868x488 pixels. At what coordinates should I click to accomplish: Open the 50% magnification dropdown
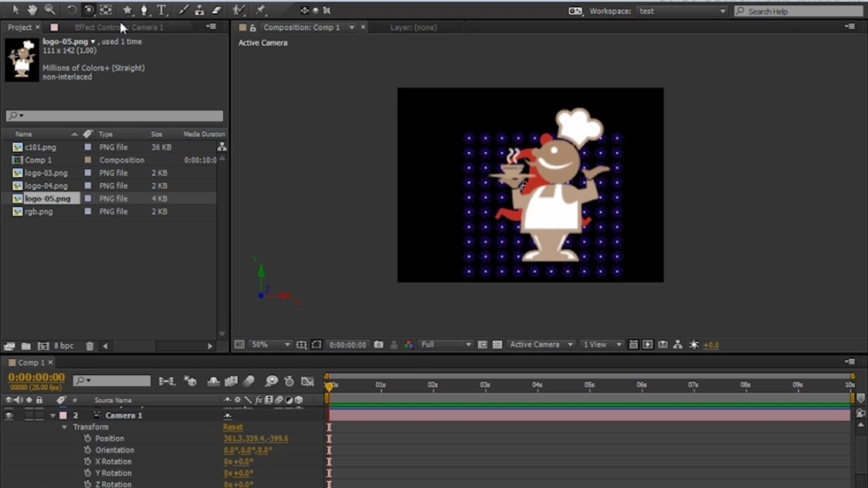coord(269,345)
